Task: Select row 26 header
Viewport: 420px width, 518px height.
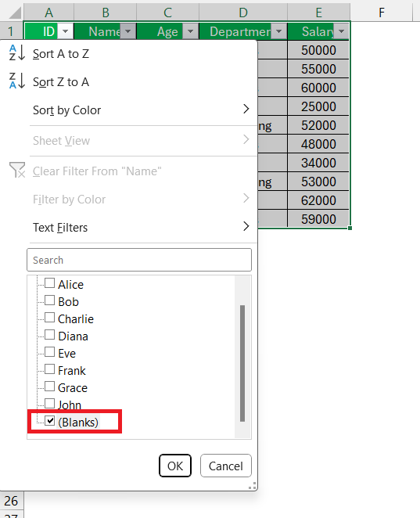Action: click(x=11, y=501)
